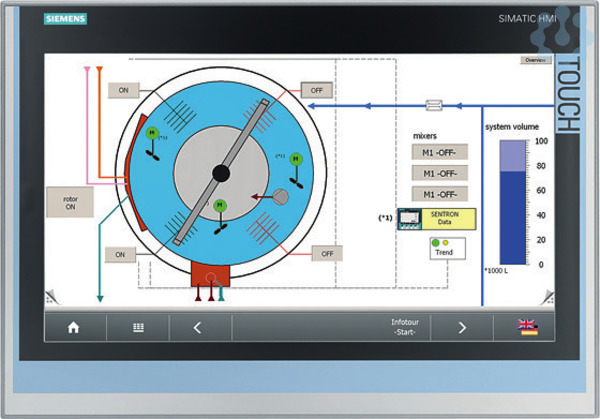
Task: Open the grid menu icon
Action: click(139, 327)
